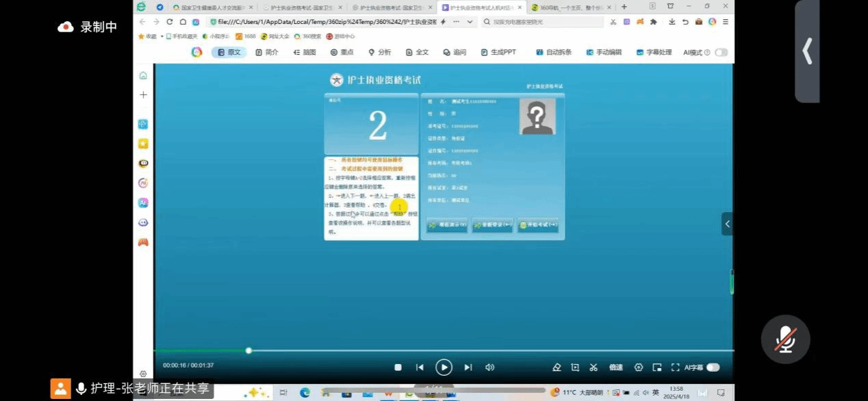
Task: Switch to the 简介 tab
Action: 266,52
